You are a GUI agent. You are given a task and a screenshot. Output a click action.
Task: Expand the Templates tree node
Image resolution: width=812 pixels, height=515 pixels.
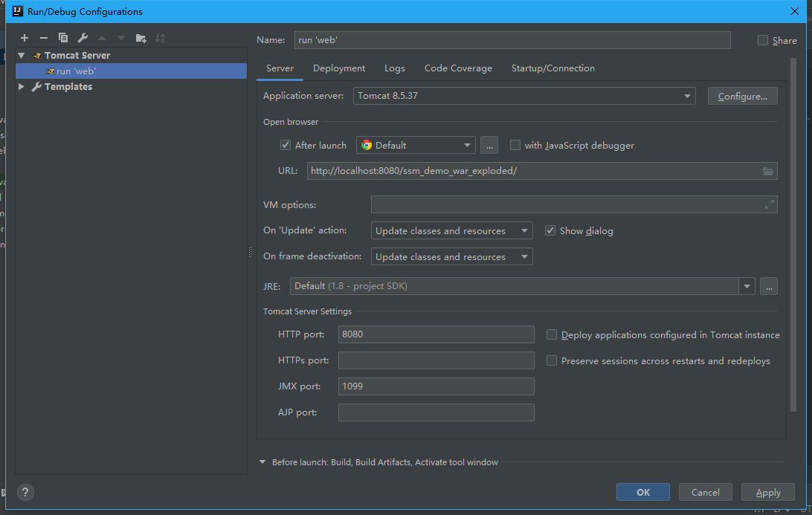click(x=22, y=86)
